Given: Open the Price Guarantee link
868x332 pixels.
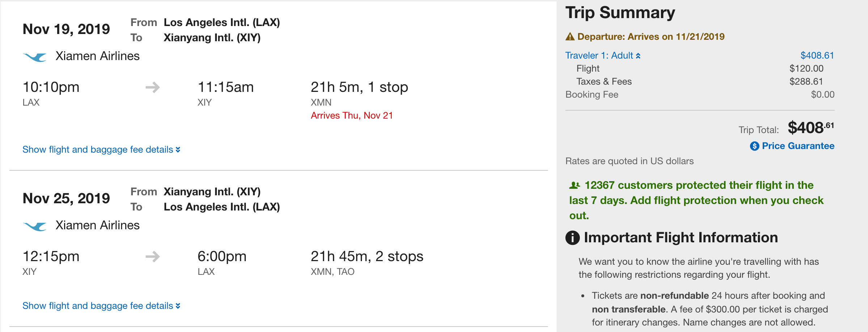Looking at the screenshot, I should [798, 146].
